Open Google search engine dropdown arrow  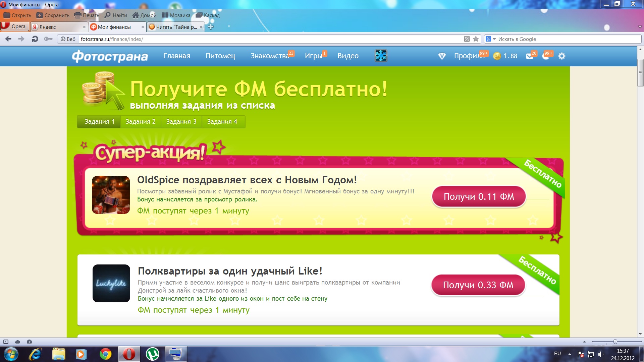[494, 39]
